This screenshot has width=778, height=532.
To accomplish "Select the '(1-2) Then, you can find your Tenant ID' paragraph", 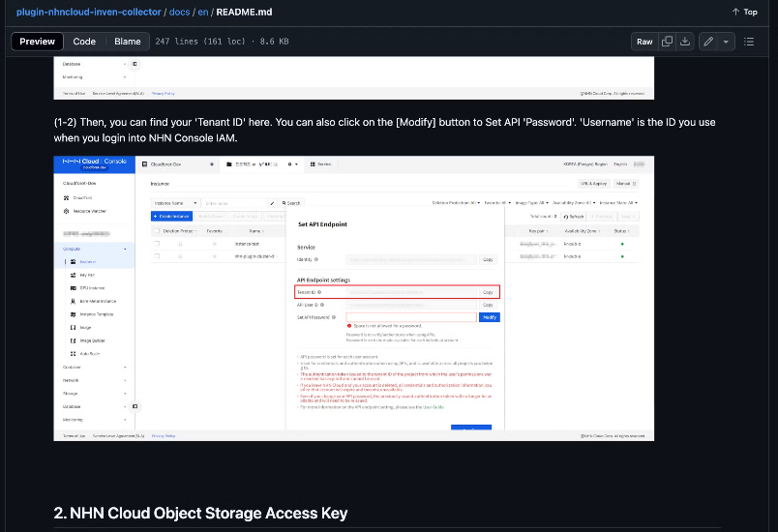I will (384, 130).
